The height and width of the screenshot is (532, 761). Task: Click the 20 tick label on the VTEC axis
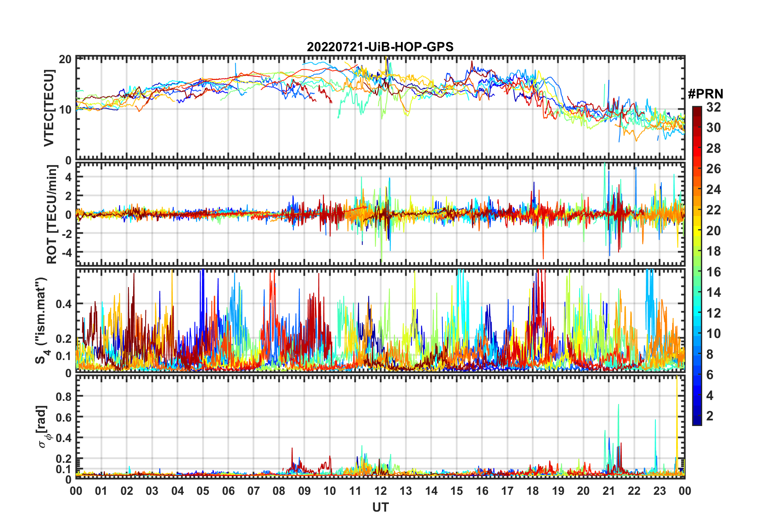coord(65,59)
